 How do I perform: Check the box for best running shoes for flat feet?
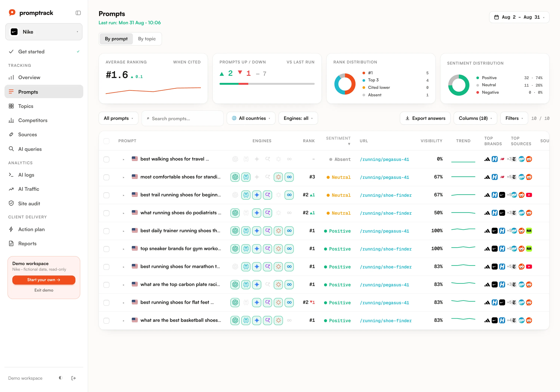pos(106,303)
